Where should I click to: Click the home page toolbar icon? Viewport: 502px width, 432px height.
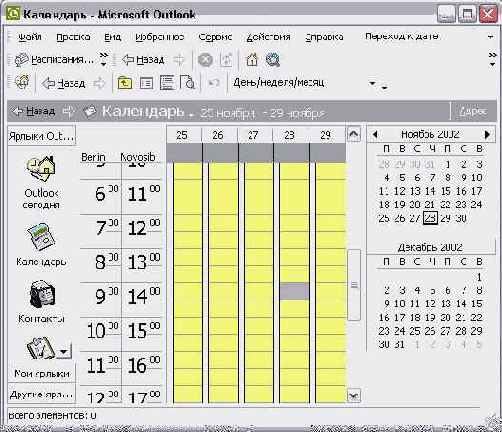[252, 60]
